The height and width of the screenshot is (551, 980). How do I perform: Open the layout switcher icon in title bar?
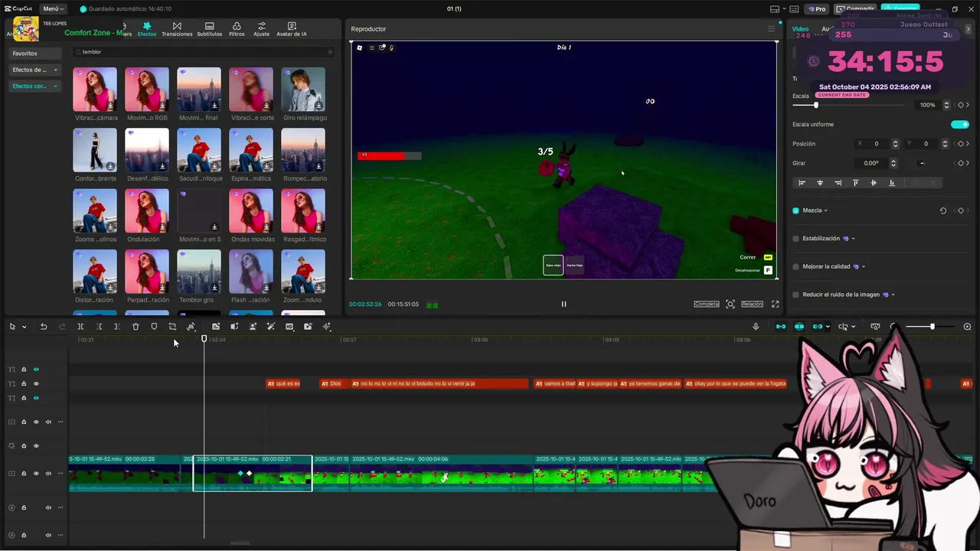pyautogui.click(x=774, y=9)
